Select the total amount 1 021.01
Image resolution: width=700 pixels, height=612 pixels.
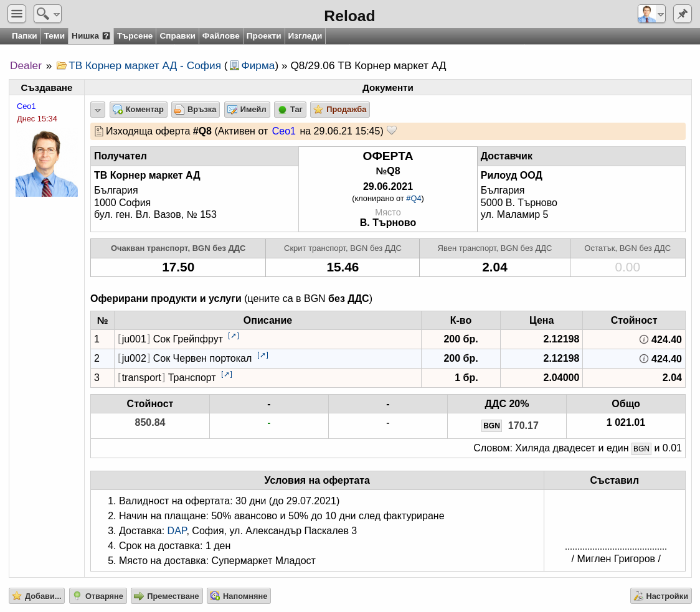click(625, 422)
